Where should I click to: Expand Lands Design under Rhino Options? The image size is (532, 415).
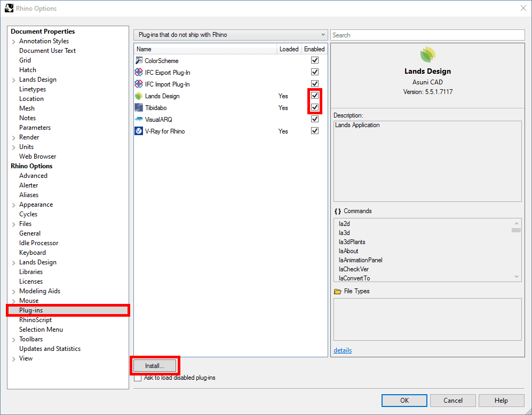coord(13,263)
